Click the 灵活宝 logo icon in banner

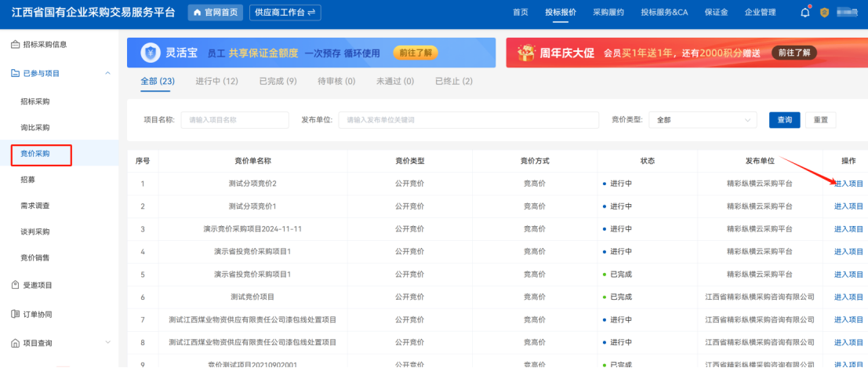(150, 53)
